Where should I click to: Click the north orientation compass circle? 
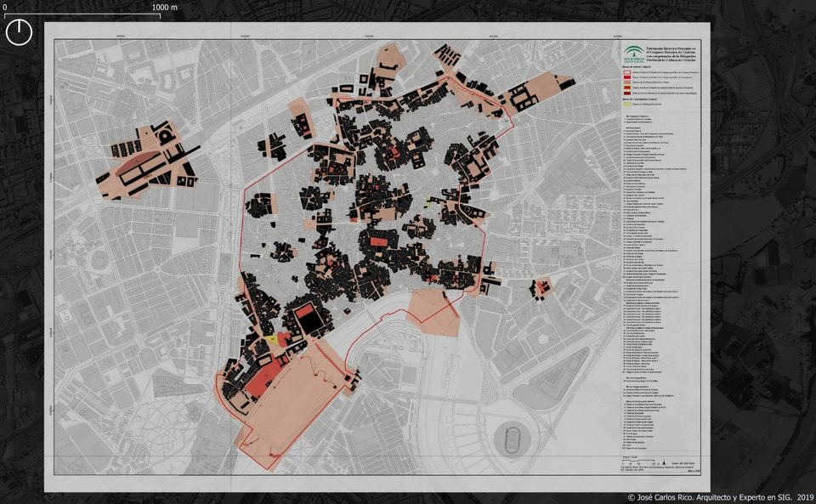[x=19, y=32]
